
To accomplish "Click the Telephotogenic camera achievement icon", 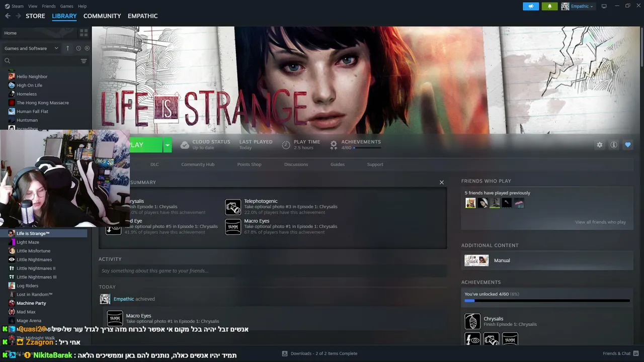I will coord(233,207).
